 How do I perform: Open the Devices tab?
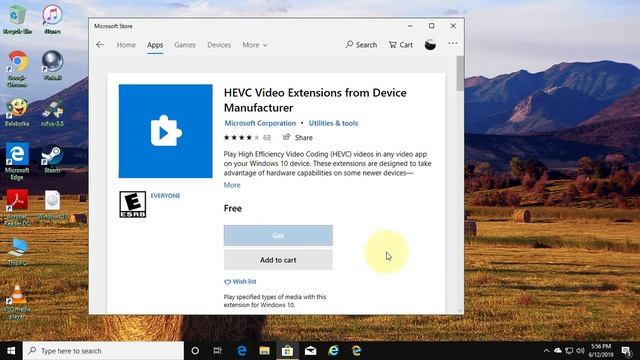click(x=219, y=45)
